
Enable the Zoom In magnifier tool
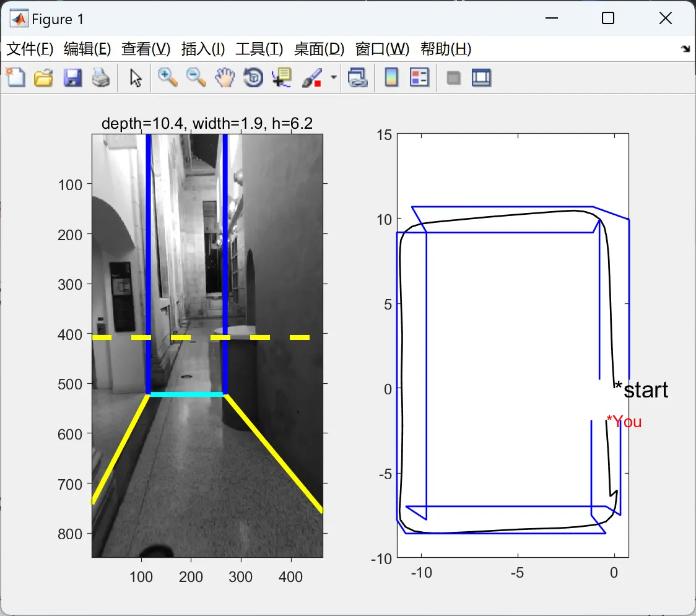point(167,78)
